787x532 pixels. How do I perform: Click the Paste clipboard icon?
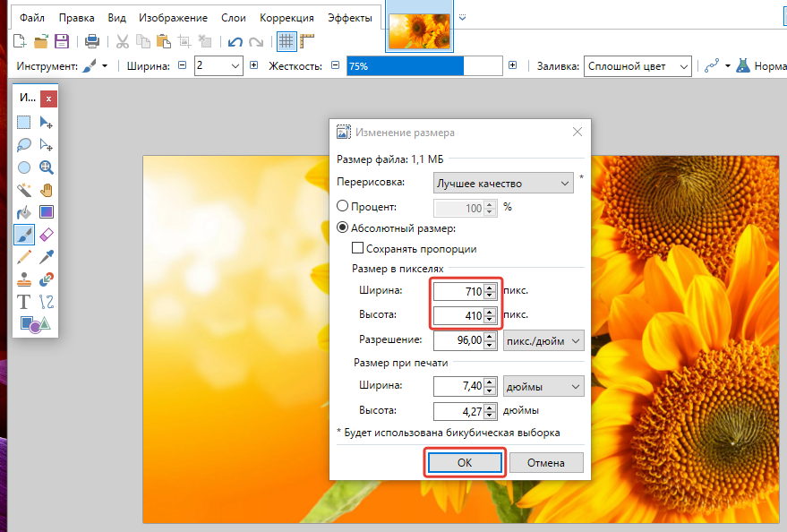click(x=164, y=41)
